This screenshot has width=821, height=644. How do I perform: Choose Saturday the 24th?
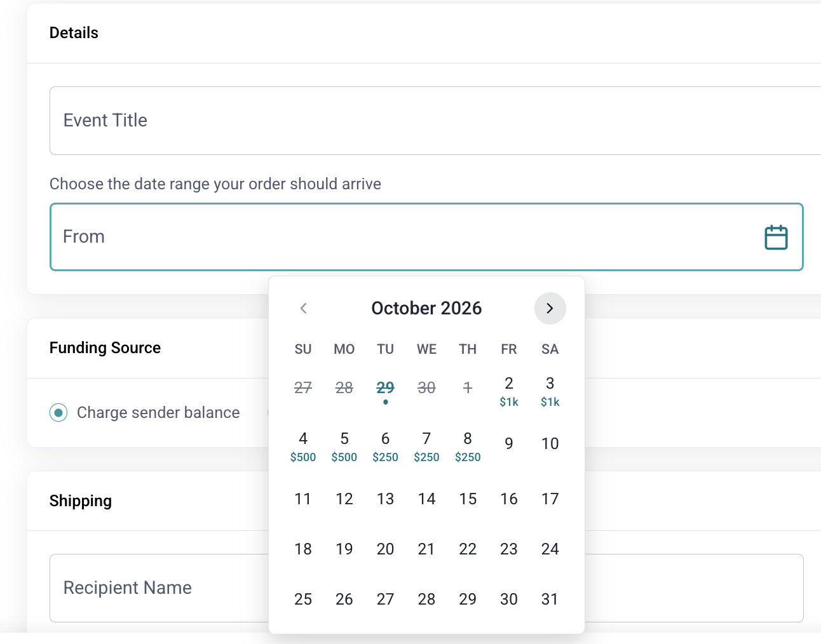coord(550,549)
